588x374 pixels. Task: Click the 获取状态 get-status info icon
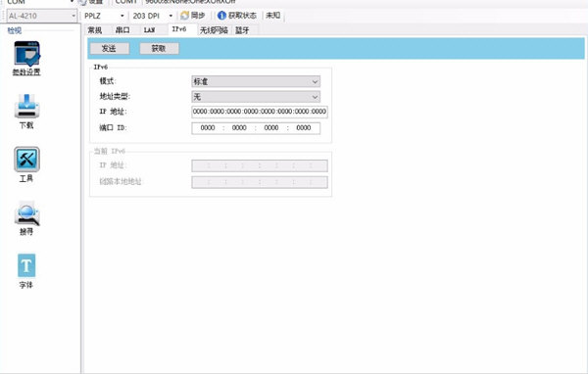[237, 16]
